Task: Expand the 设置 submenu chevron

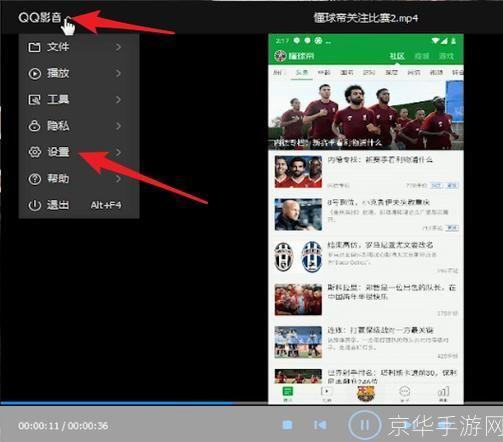Action: point(118,152)
